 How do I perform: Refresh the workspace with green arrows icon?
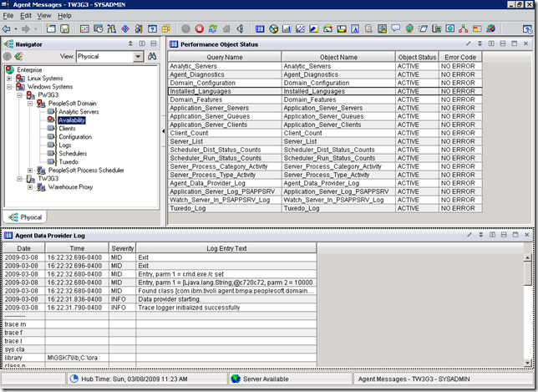213,28
